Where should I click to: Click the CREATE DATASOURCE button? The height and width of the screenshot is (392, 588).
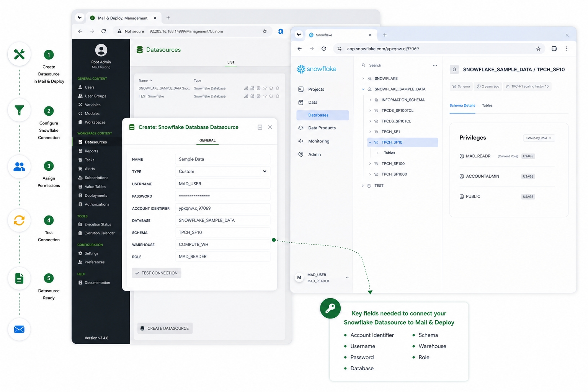165,328
